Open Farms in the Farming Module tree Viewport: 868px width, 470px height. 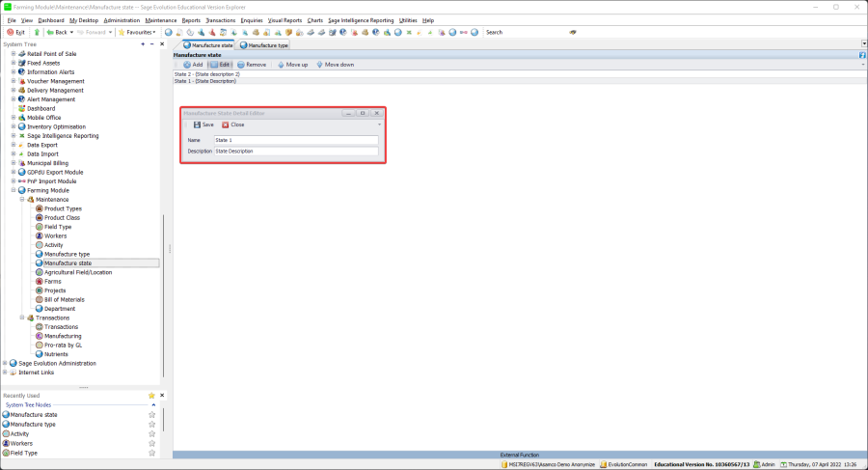pyautogui.click(x=52, y=281)
